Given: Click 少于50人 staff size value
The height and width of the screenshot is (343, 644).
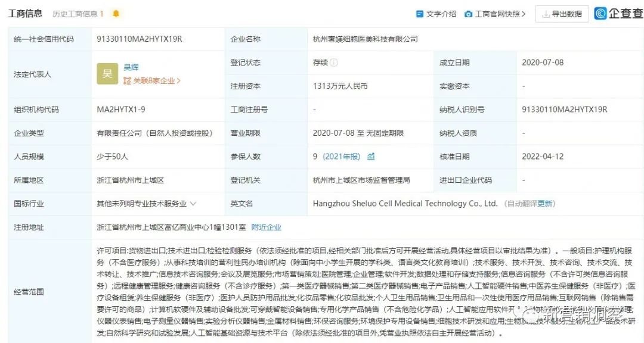Looking at the screenshot, I should (x=112, y=157).
